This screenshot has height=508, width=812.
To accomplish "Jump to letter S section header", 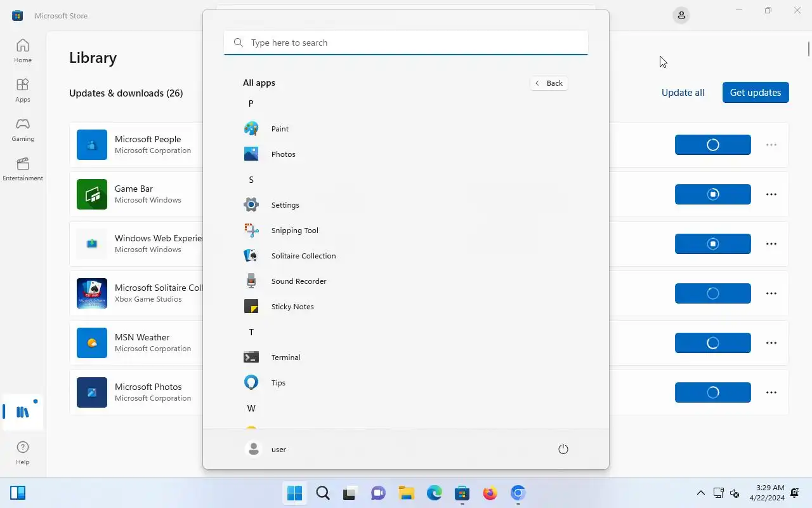I will tap(251, 180).
